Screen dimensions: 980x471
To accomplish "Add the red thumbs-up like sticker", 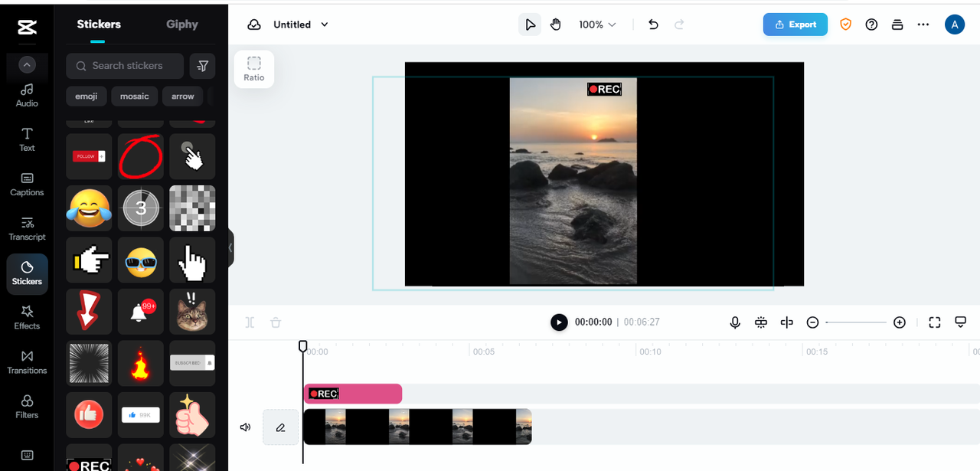I will point(89,414).
